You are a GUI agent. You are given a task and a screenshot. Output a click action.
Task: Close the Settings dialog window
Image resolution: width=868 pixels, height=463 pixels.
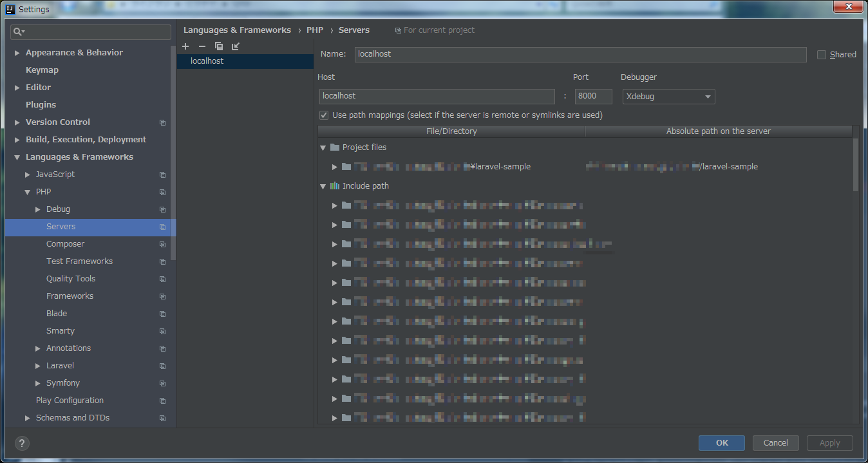(x=848, y=7)
